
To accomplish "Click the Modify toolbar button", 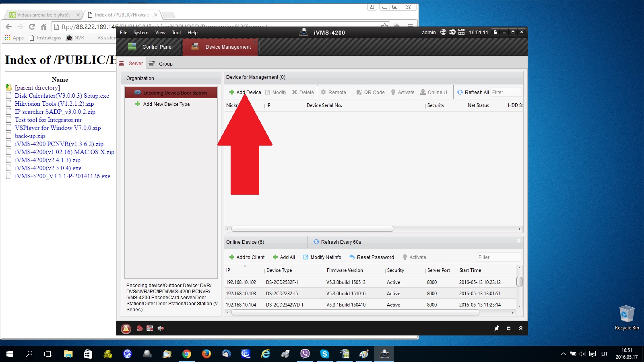I will pos(276,93).
